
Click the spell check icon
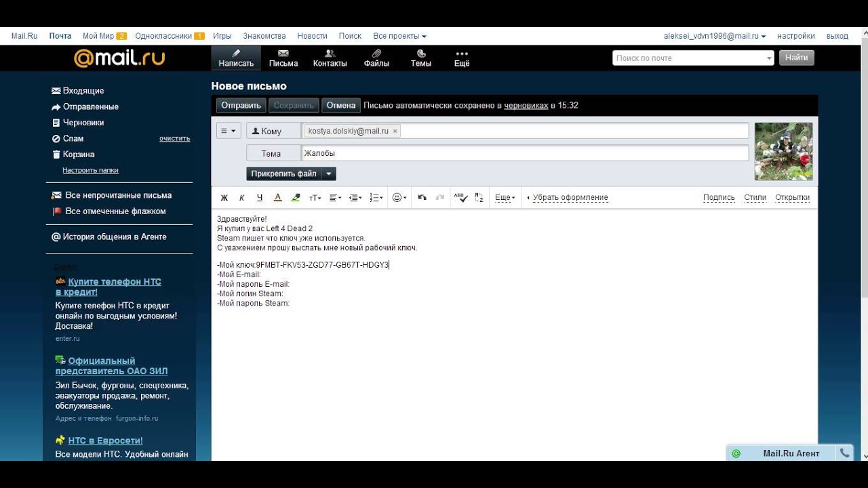(460, 198)
